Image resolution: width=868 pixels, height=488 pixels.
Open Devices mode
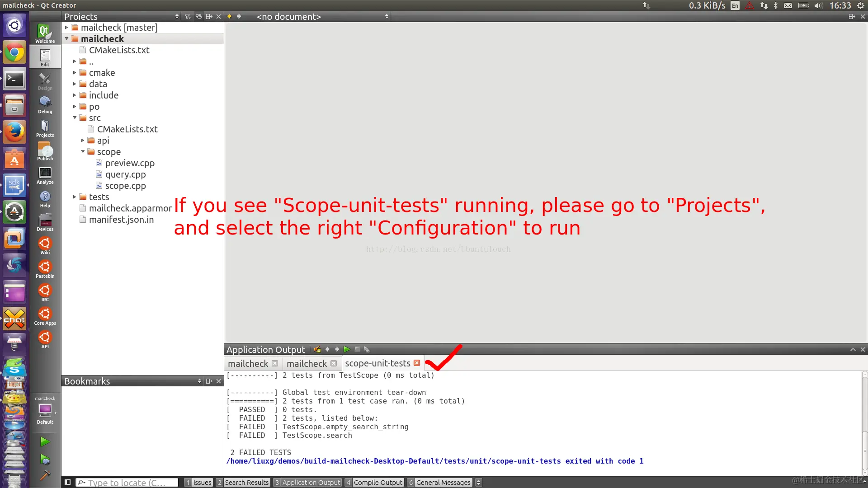(x=45, y=222)
